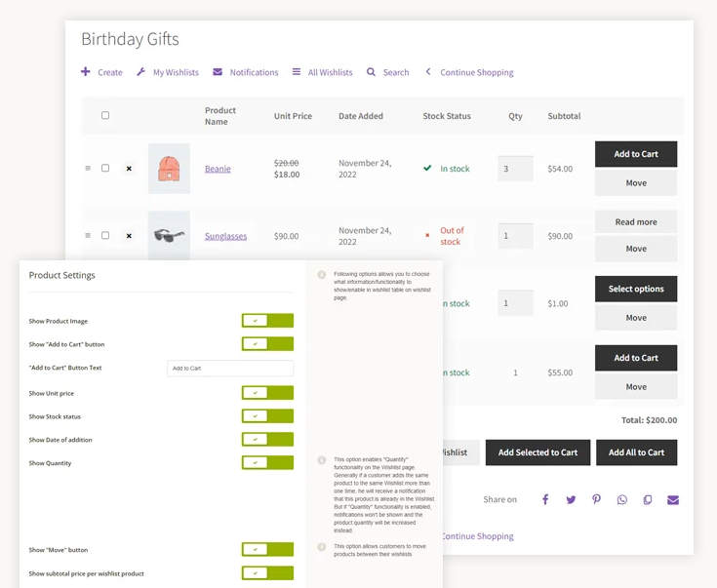This screenshot has width=717, height=588.
Task: Click Add Selected to Cart
Action: (x=538, y=452)
